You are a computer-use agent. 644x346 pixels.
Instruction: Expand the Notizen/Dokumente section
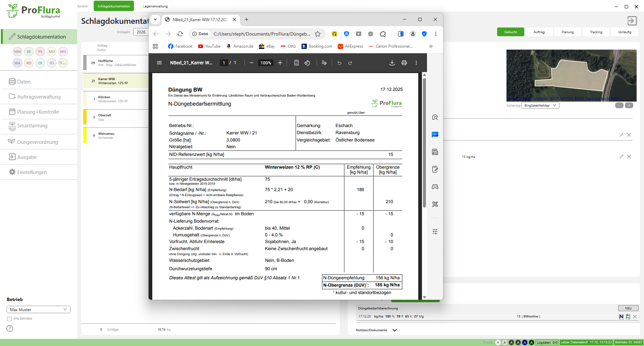coord(395,330)
